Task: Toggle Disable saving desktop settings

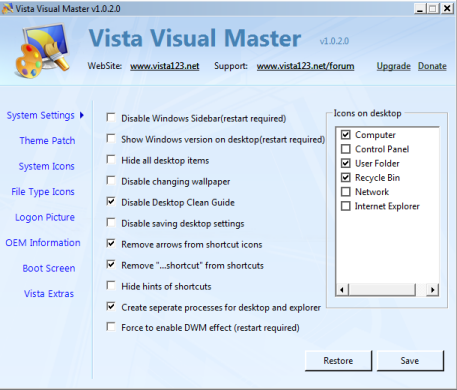Action: [x=111, y=223]
